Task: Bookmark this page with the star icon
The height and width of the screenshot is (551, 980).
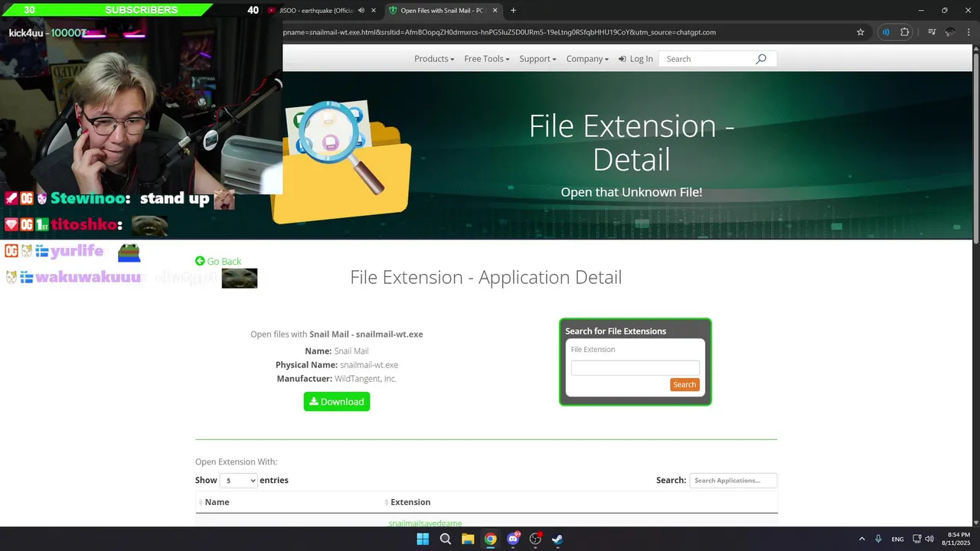Action: [x=861, y=32]
